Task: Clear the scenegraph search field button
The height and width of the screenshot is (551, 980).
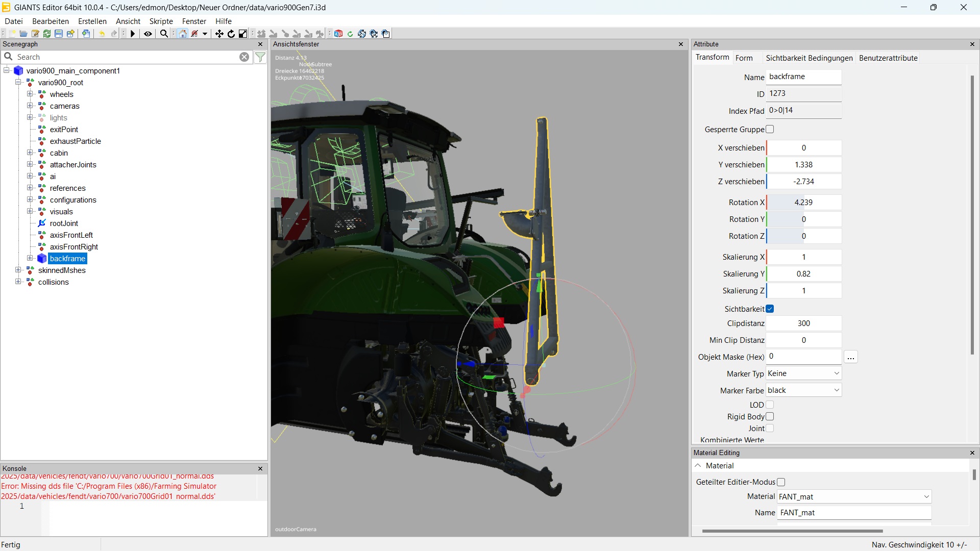Action: tap(244, 57)
